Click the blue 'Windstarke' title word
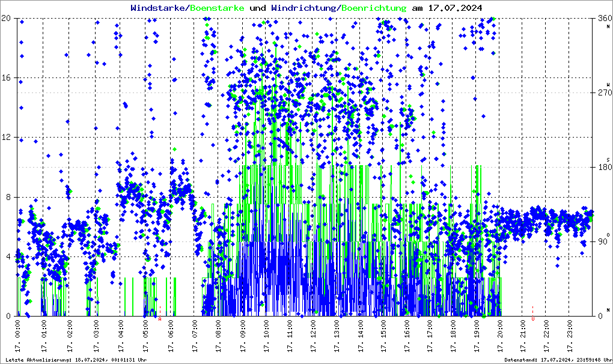The image size is (613, 364). 157,8
